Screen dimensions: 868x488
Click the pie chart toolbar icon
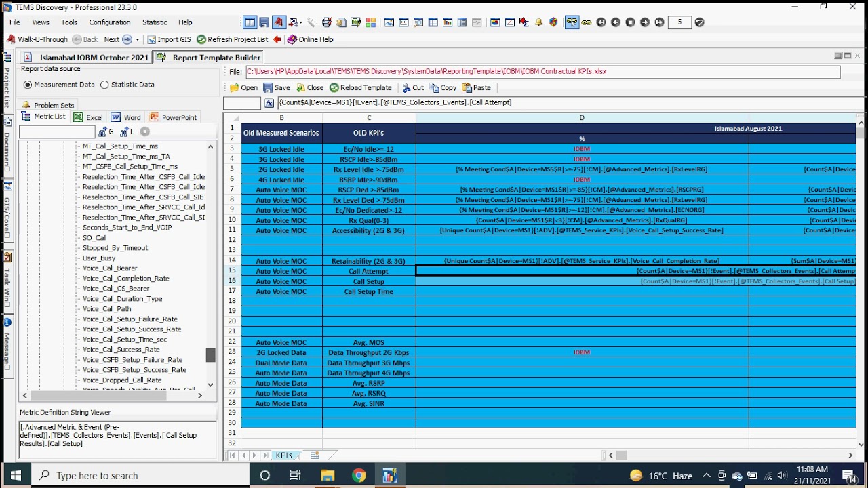click(495, 22)
